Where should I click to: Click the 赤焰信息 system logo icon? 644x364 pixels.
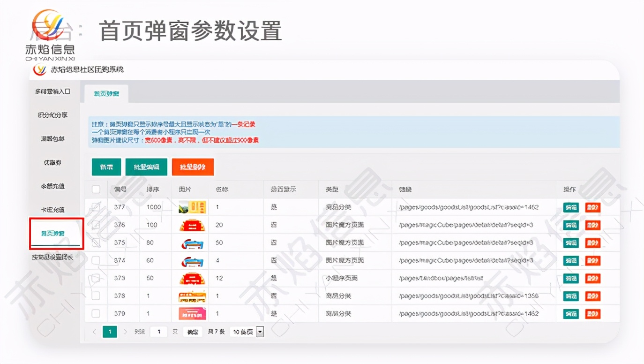40,70
